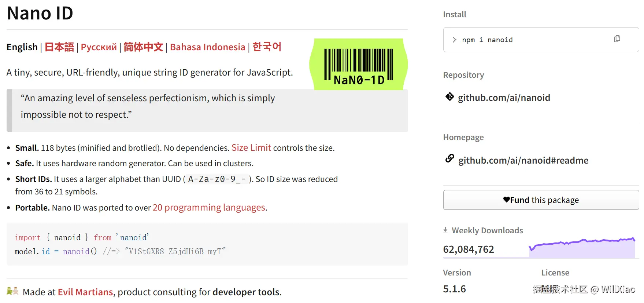The width and height of the screenshot is (644, 303).
Task: Click the homepage chain-link icon
Action: click(x=449, y=158)
